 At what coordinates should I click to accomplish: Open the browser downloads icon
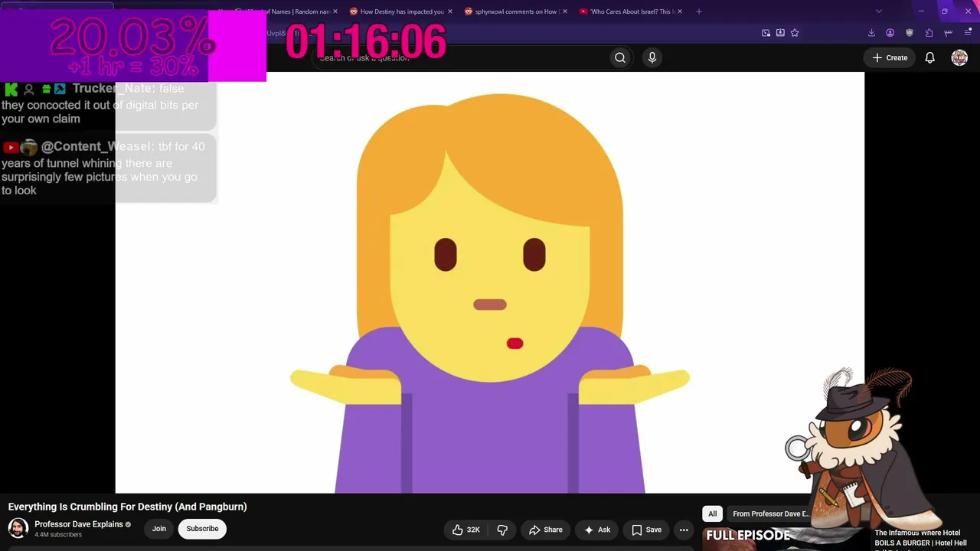coord(871,33)
